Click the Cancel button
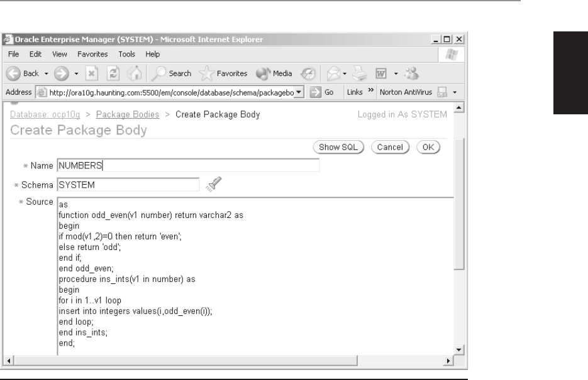 390,147
